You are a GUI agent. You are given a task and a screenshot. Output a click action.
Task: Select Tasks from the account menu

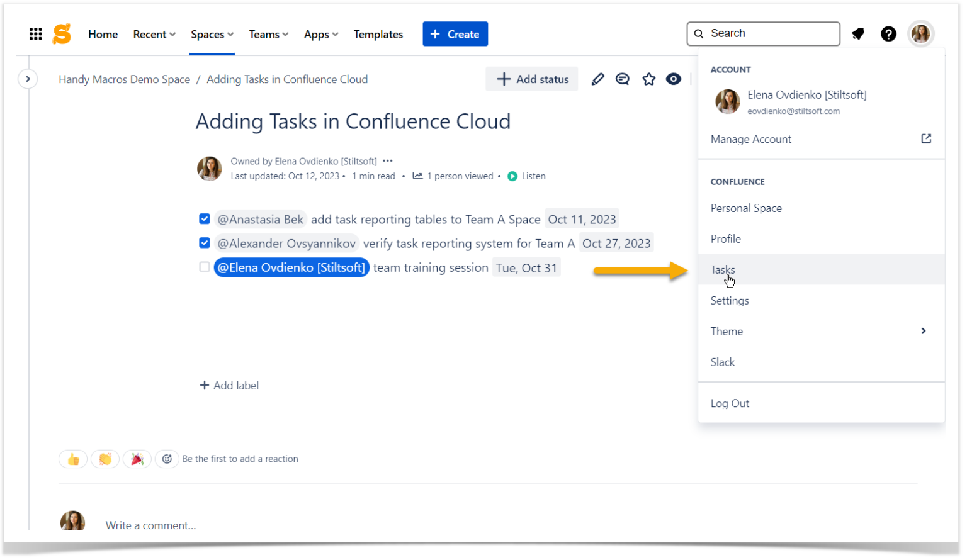point(722,269)
